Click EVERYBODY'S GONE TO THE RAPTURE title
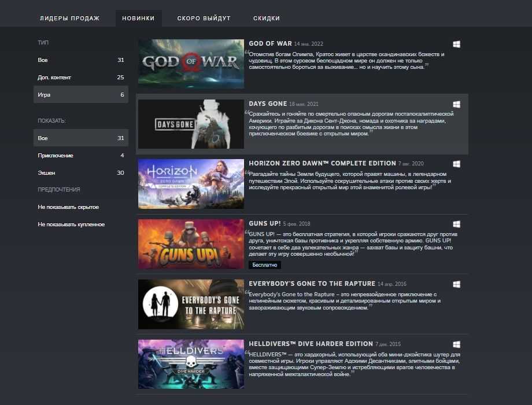 [x=312, y=283]
